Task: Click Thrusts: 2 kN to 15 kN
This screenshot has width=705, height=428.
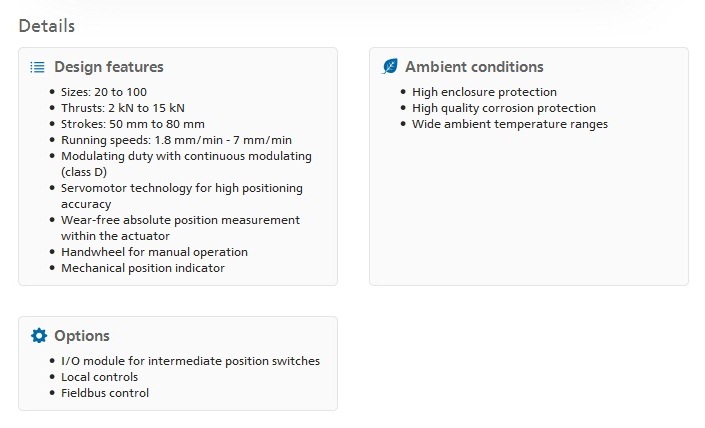Action: [x=123, y=108]
